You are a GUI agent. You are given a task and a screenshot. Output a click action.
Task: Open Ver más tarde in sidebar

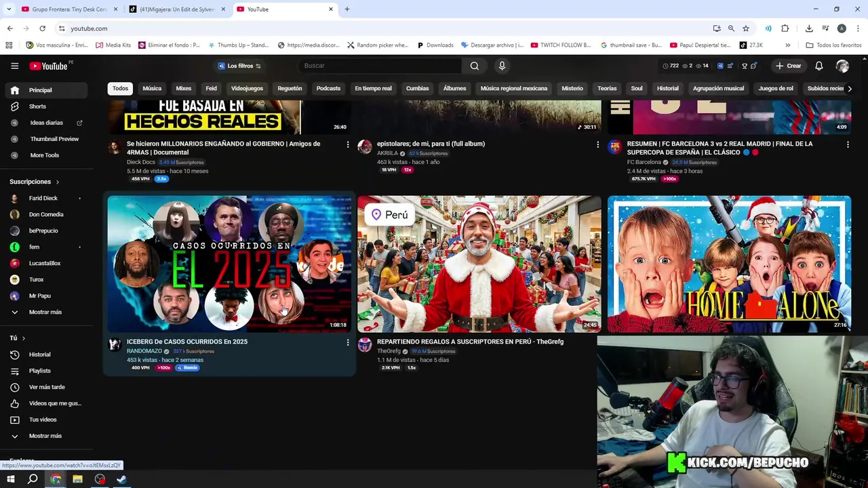pyautogui.click(x=47, y=387)
